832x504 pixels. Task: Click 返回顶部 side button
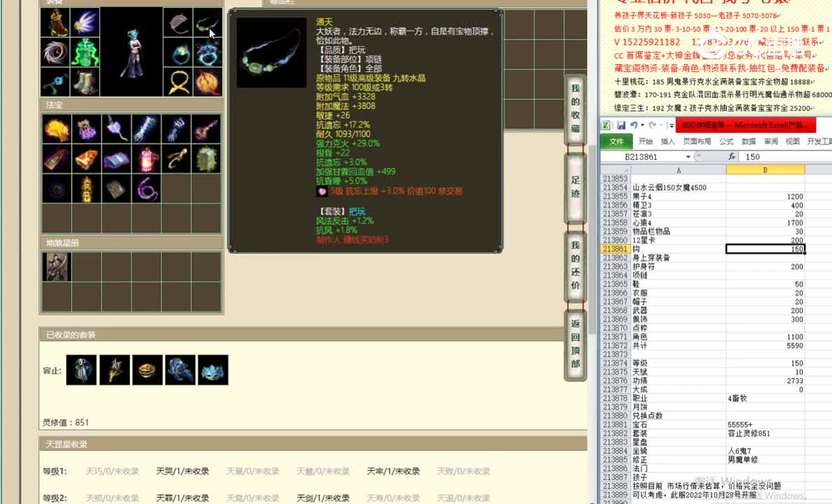coord(576,344)
